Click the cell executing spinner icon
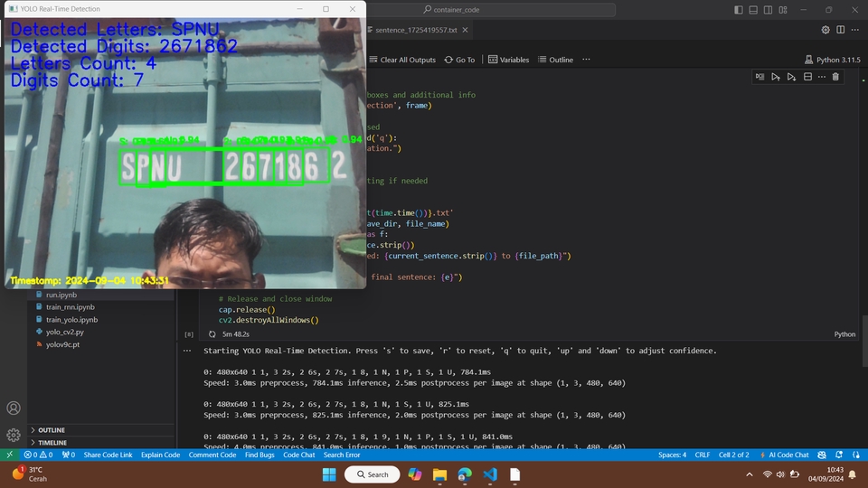868x488 pixels. click(212, 334)
